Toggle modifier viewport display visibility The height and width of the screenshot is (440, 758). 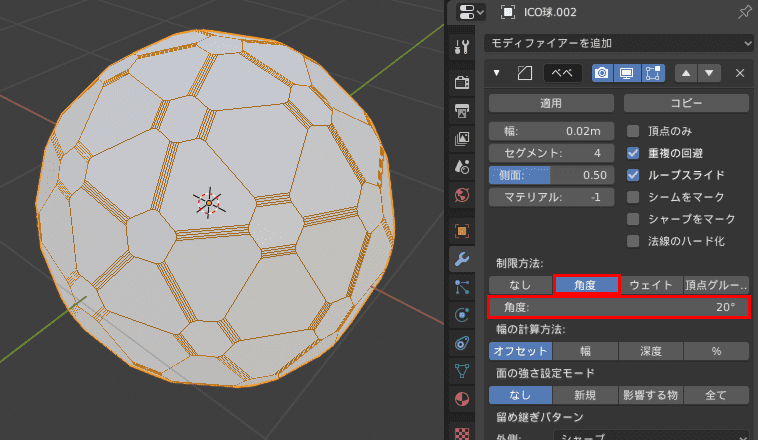[627, 73]
